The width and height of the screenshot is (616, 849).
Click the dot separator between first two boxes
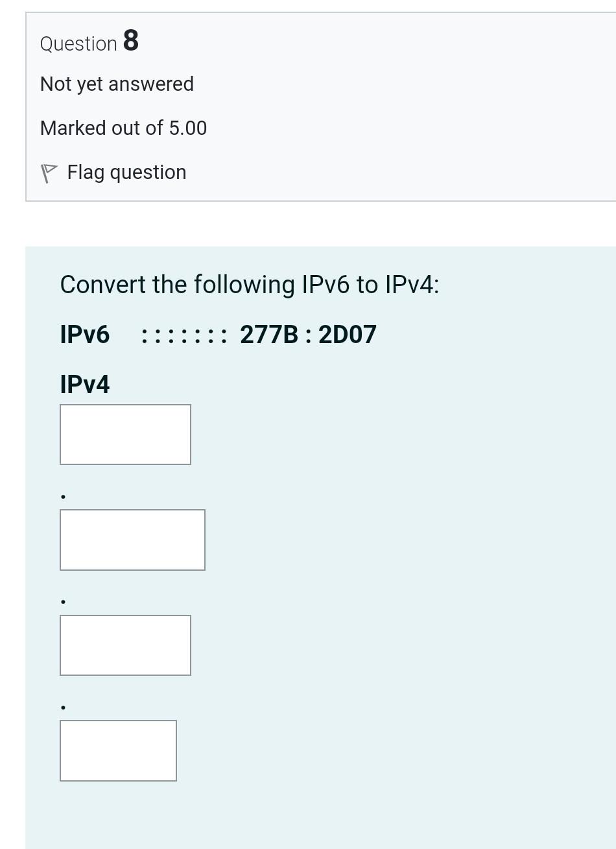click(63, 496)
